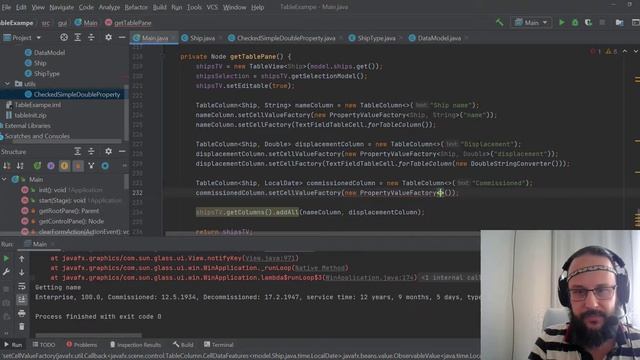Screen dimensions: 640x360
Task: Click horizontal scrollbar of code editor
Action: pos(322,234)
